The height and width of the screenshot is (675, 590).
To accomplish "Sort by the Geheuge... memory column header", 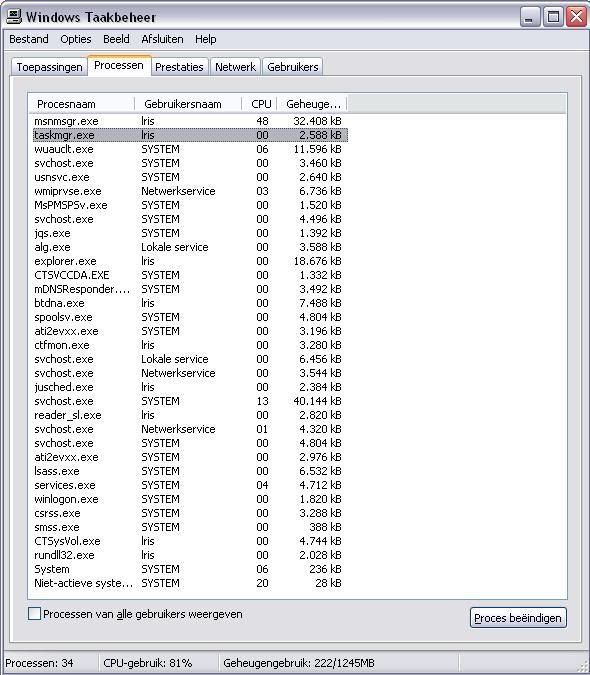I will [312, 104].
